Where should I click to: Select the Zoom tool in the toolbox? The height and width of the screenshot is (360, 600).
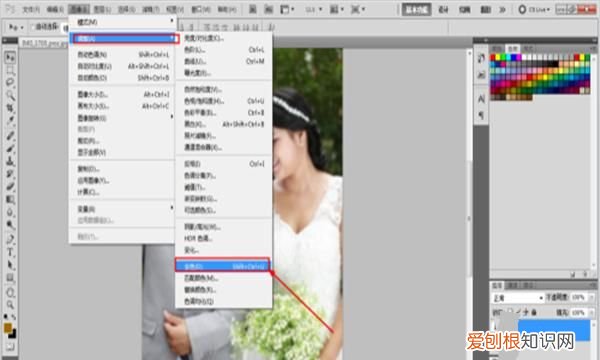pyautogui.click(x=10, y=305)
